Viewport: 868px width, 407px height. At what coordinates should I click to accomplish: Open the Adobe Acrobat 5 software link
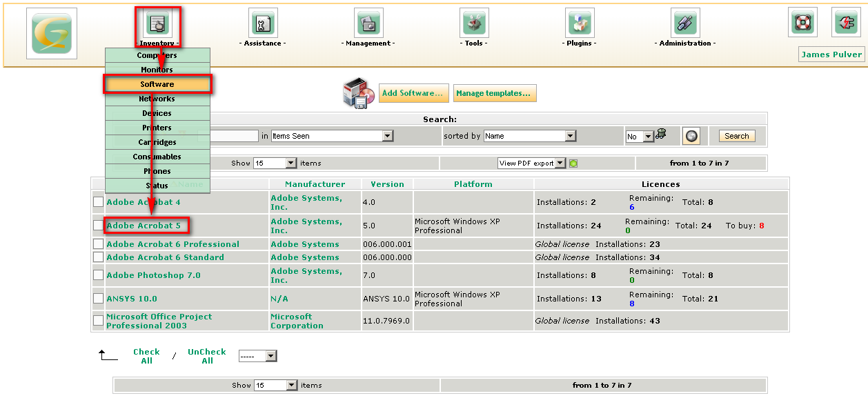point(144,226)
